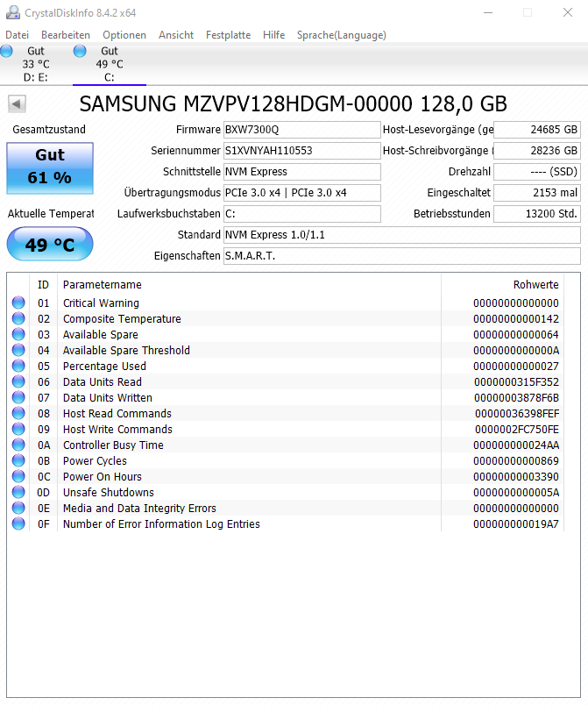588x705 pixels.
Task: Click the status orb for Composite Temperature
Action: click(18, 318)
